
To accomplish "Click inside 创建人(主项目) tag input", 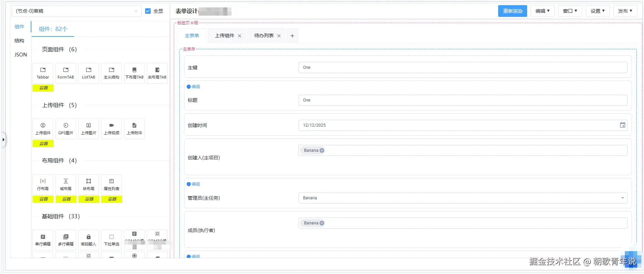I will tap(463, 150).
